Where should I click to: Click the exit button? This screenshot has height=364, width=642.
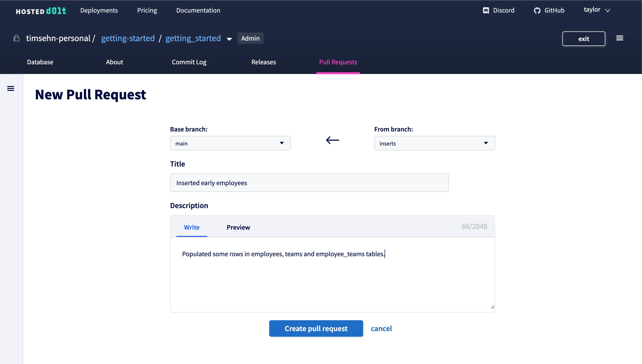(584, 38)
